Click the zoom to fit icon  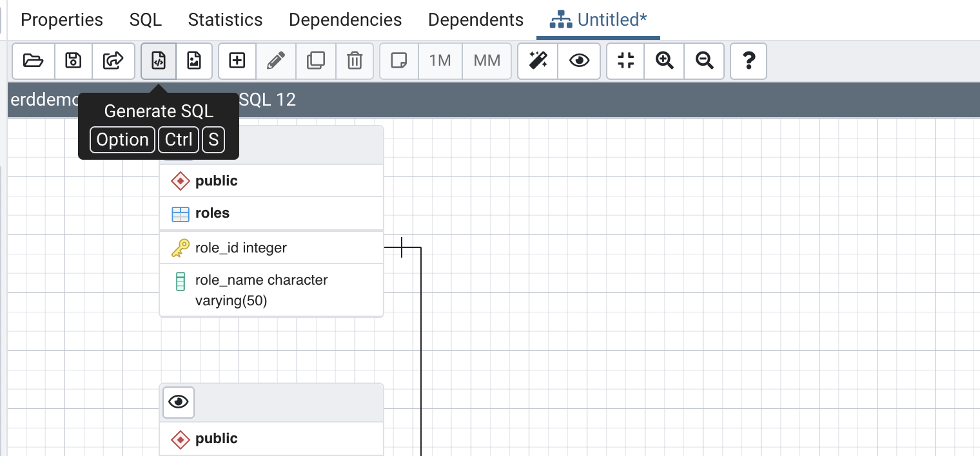click(625, 61)
